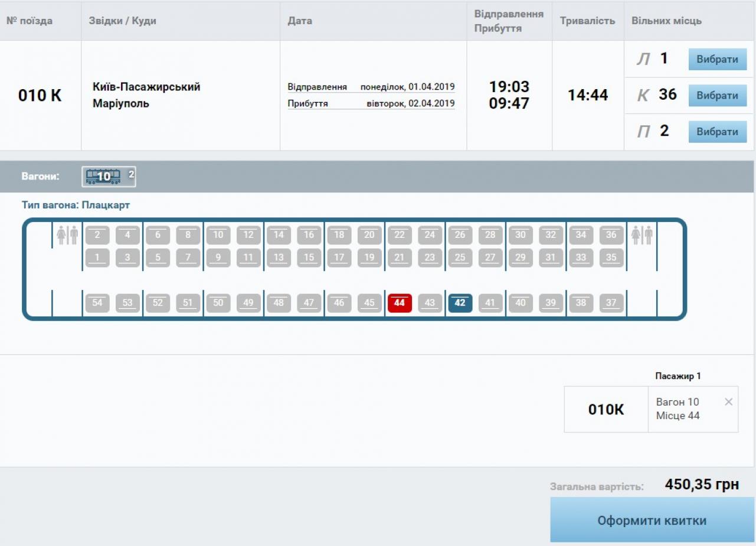Choose the Плацкарт class with Вибрати button
This screenshot has width=756, height=546.
click(x=717, y=132)
